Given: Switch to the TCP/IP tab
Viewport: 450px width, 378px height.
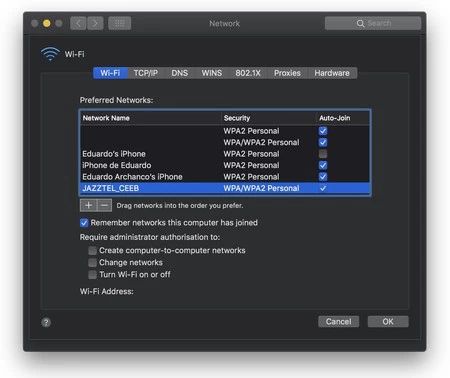Looking at the screenshot, I should pos(146,73).
